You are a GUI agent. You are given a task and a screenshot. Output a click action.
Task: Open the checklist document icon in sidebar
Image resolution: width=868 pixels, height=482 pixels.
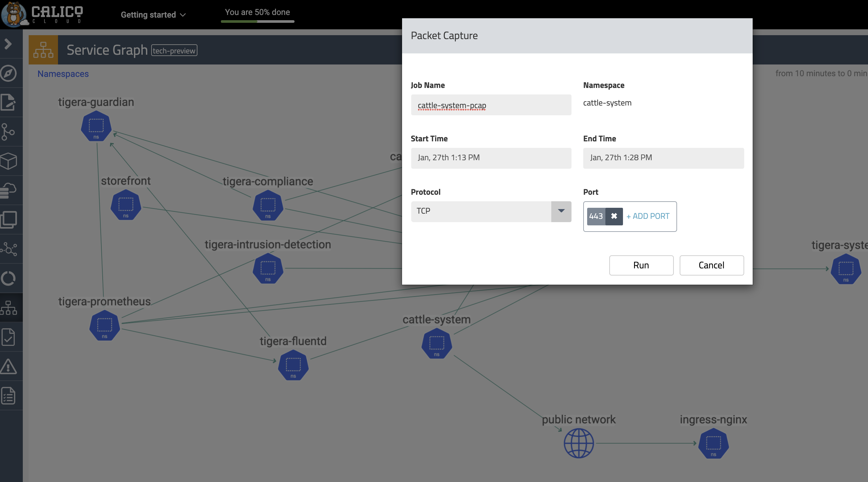pyautogui.click(x=8, y=396)
